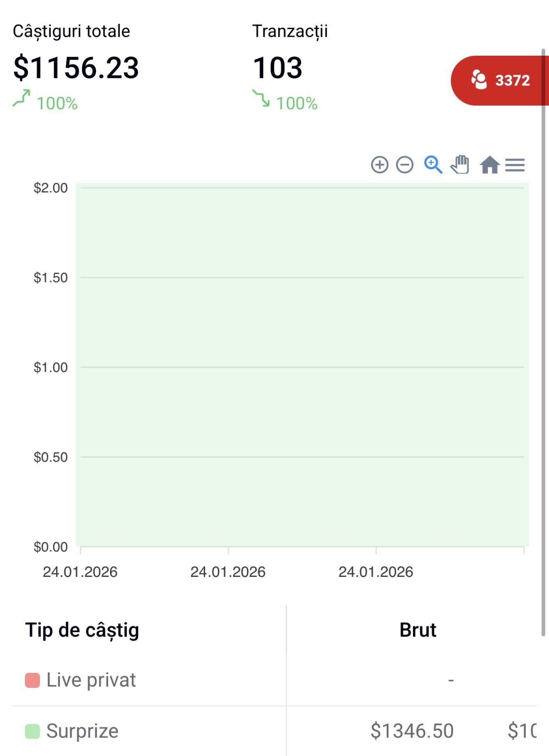This screenshot has width=549, height=756.
Task: Open the chart hamburger menu
Action: pyautogui.click(x=515, y=165)
